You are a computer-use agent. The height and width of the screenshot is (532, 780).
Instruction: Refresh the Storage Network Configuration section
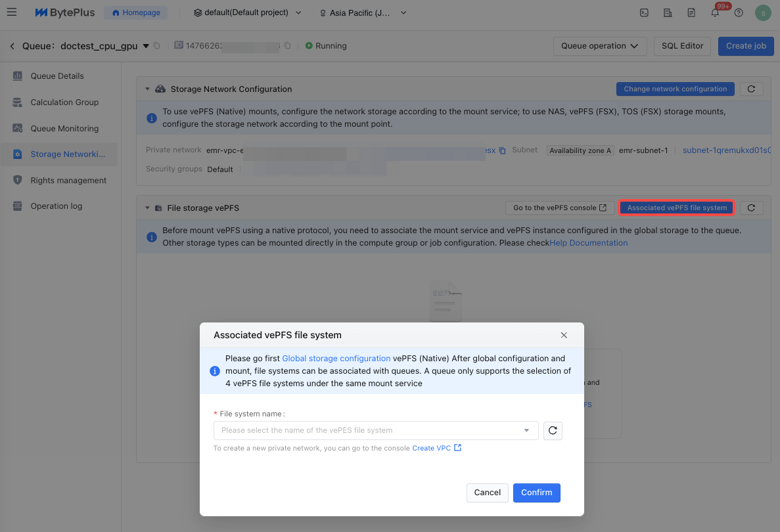click(751, 89)
